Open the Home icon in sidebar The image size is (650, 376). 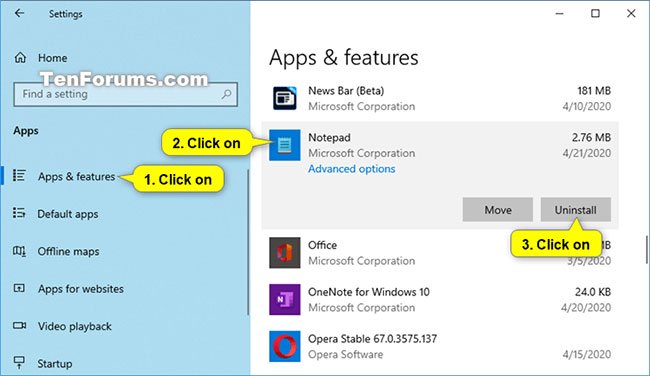pos(20,58)
